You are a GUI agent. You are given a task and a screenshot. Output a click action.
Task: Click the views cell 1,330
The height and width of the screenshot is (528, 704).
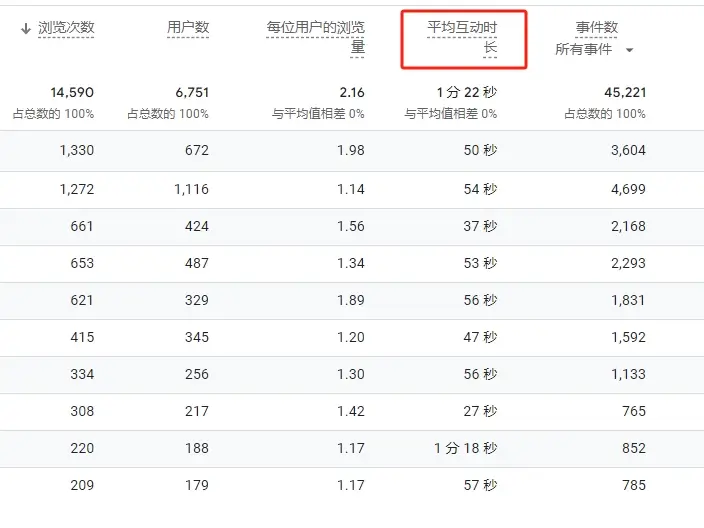(77, 150)
